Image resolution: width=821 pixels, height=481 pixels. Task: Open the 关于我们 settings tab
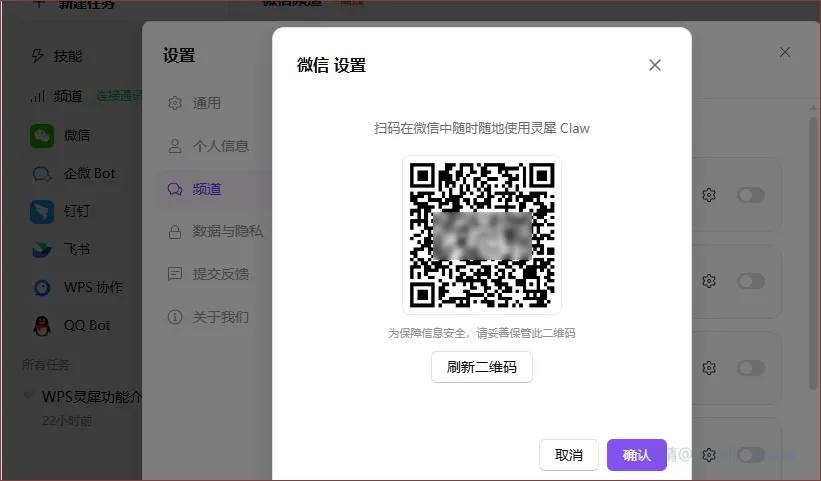(x=220, y=317)
